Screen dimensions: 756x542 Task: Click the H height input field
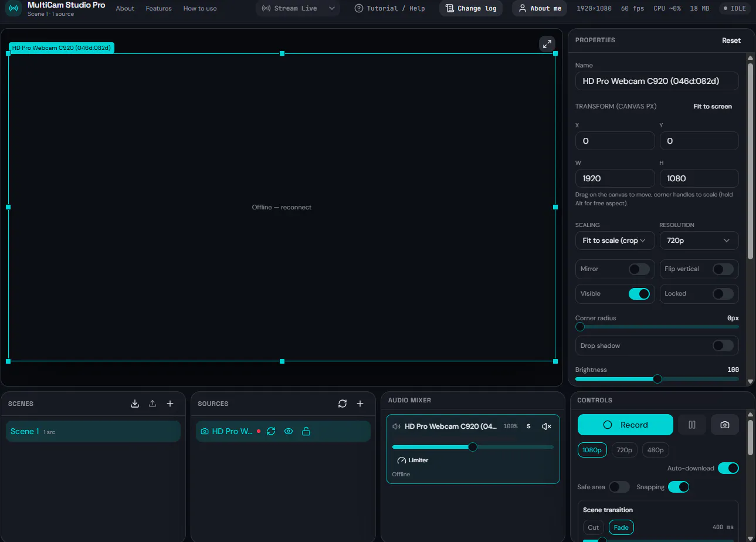[699, 178]
